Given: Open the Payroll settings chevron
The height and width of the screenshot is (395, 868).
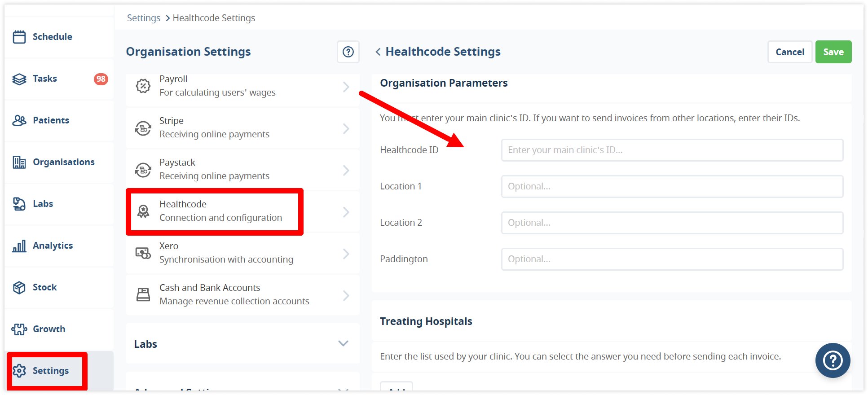Looking at the screenshot, I should 346,87.
